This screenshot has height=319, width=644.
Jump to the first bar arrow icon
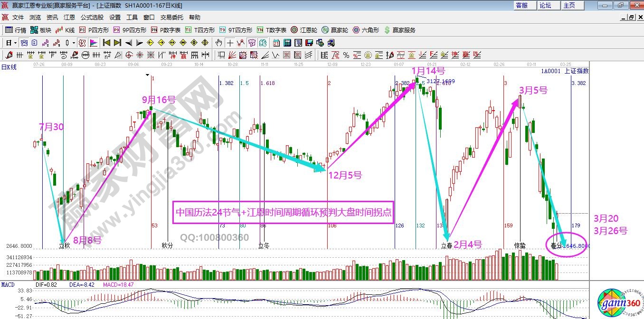(x=106, y=43)
